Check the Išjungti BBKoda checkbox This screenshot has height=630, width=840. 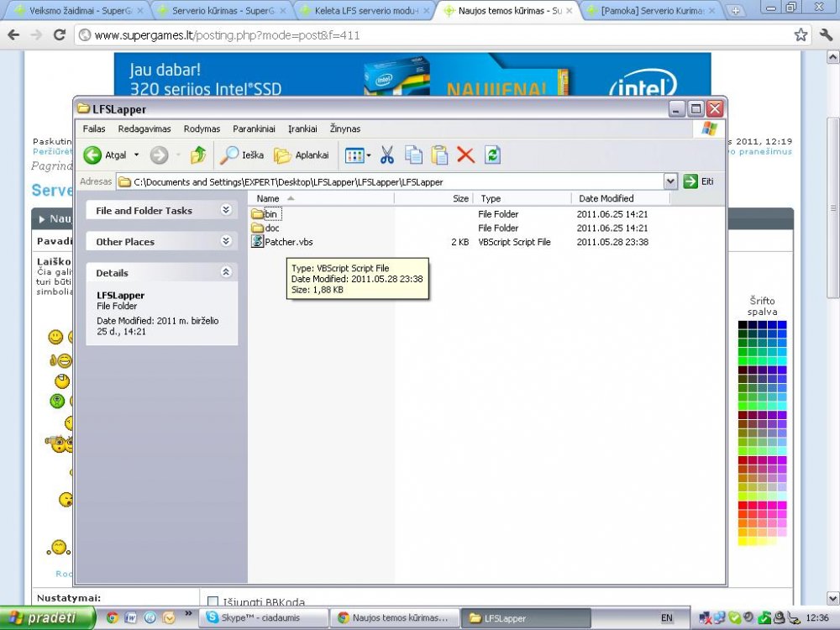click(x=213, y=602)
